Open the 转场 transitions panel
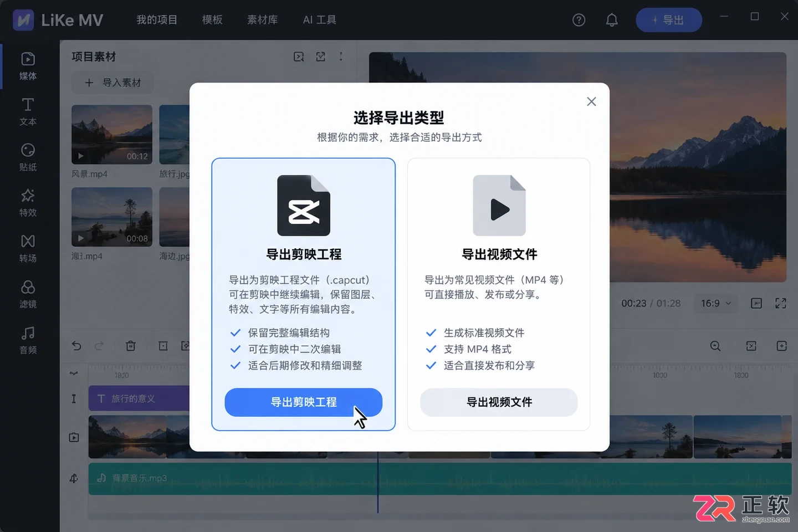The width and height of the screenshot is (798, 532). pyautogui.click(x=28, y=248)
